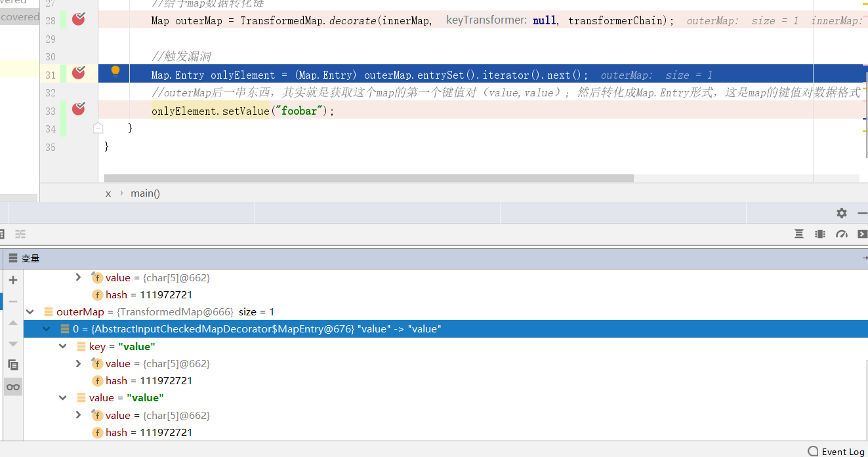Viewport: 868px width, 457px height.
Task: Click the entry icon beside 0 = MapEntry
Action: point(64,329)
